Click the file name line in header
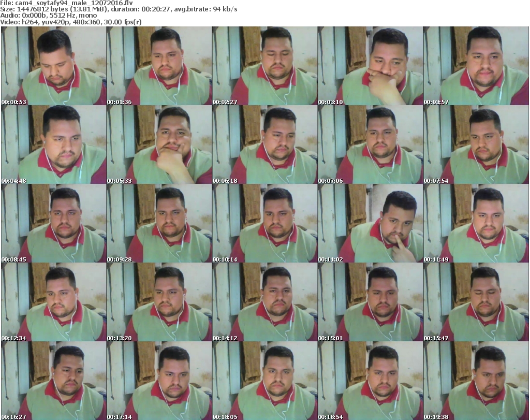The width and height of the screenshot is (530, 420). tap(67, 3)
